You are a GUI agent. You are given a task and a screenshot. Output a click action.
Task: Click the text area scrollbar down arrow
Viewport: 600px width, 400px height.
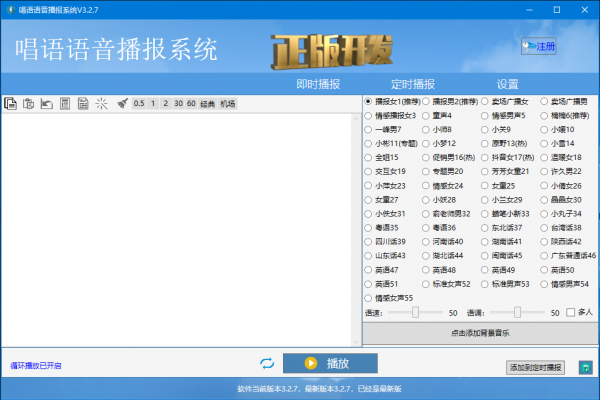(356, 342)
